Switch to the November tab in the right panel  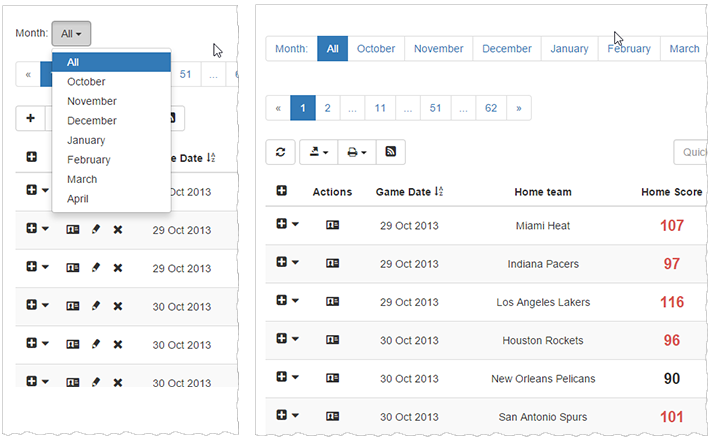[438, 48]
